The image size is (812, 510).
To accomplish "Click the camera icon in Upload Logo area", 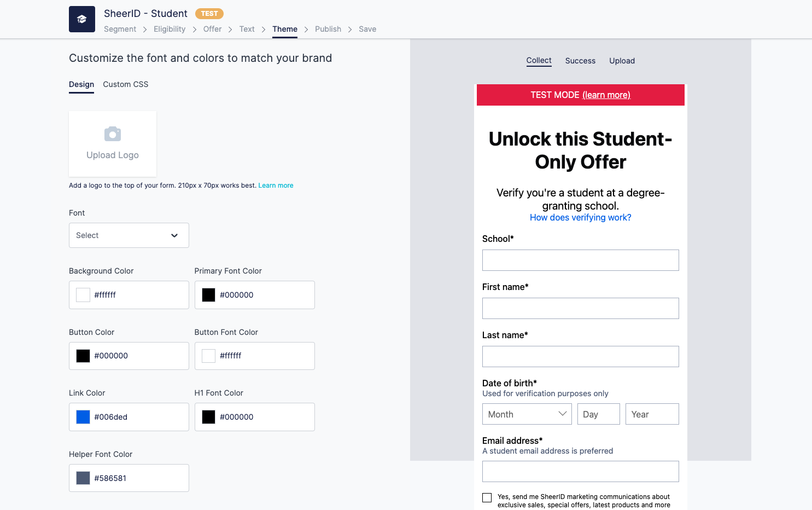I will coord(112,134).
